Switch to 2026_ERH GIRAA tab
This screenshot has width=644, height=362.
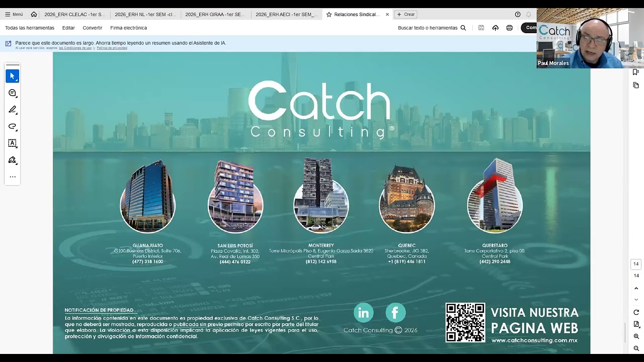(215, 15)
